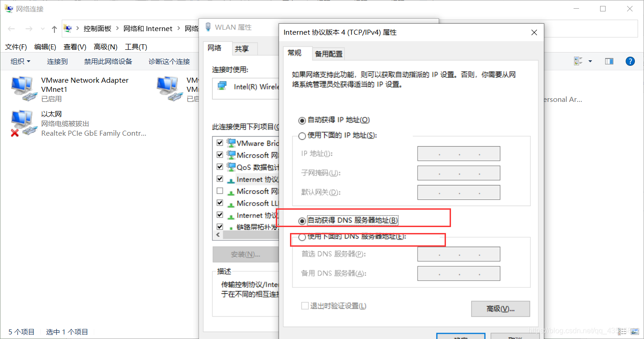
Task: Toggle 退出时验证设置 checkbox
Action: point(305,306)
